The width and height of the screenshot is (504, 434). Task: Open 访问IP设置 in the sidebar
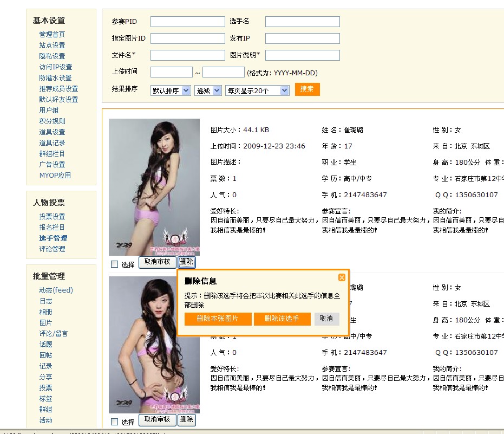[56, 67]
